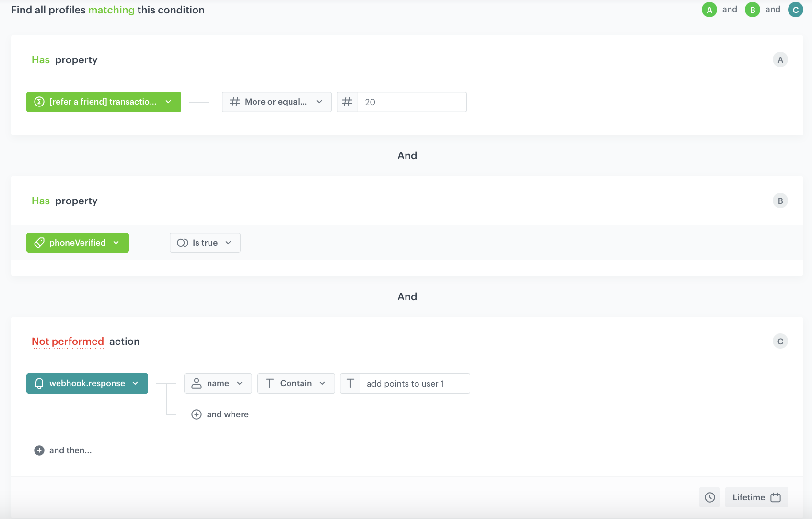Open the "Is true" dropdown for phoneVerified
This screenshot has width=812, height=519.
(205, 243)
